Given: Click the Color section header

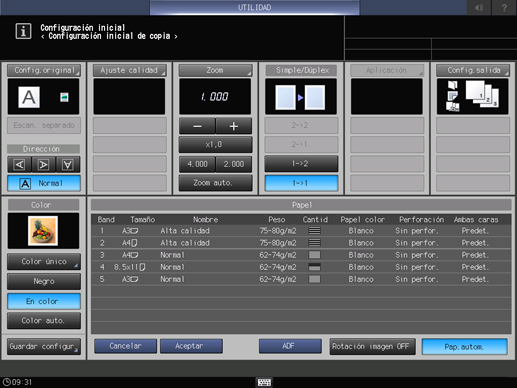Looking at the screenshot, I should click(x=43, y=205).
